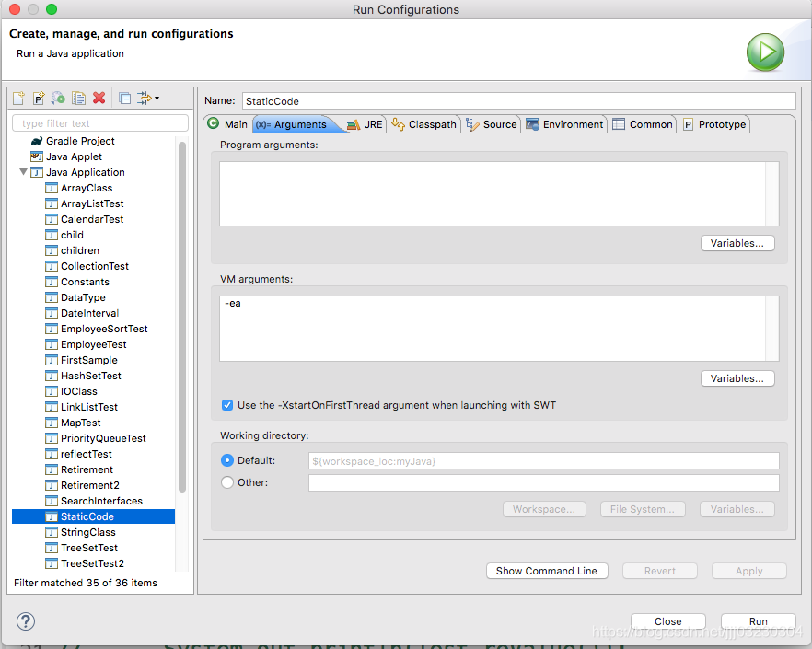
Task: Click the help question mark icon
Action: [x=26, y=621]
